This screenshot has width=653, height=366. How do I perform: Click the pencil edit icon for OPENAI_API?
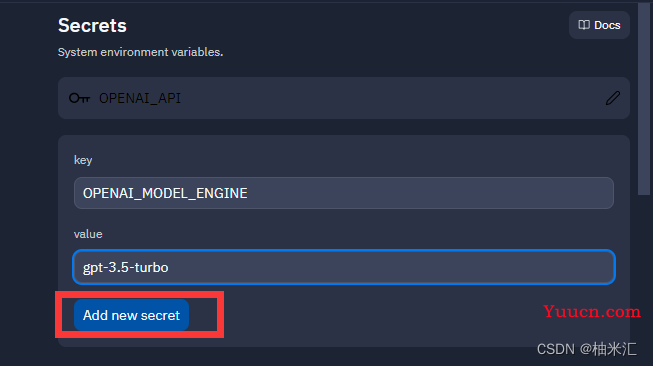tap(613, 98)
